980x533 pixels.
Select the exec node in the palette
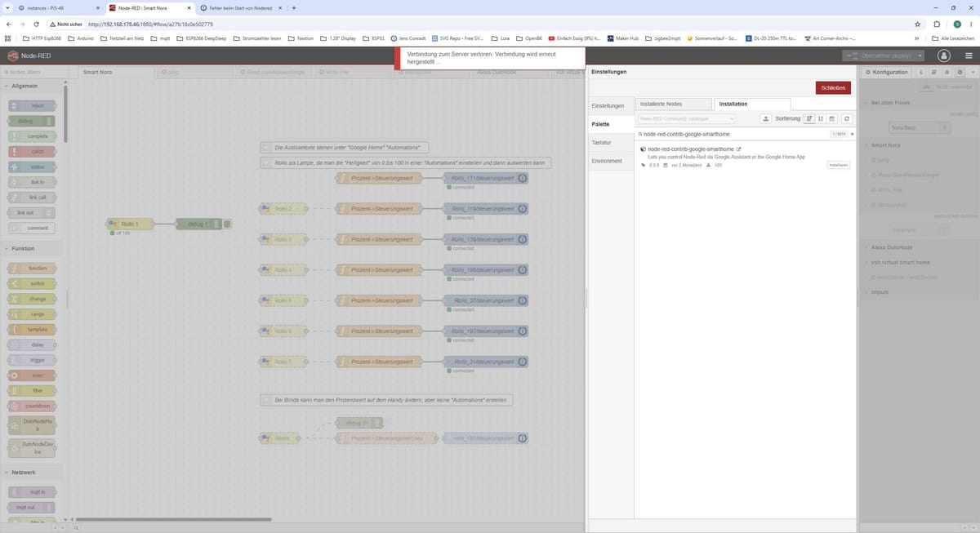click(32, 375)
